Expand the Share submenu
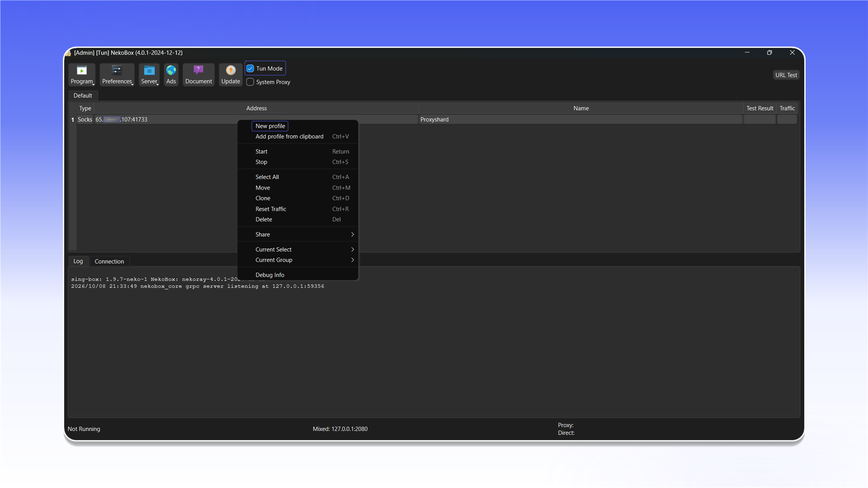The height and width of the screenshot is (488, 868). tap(298, 235)
